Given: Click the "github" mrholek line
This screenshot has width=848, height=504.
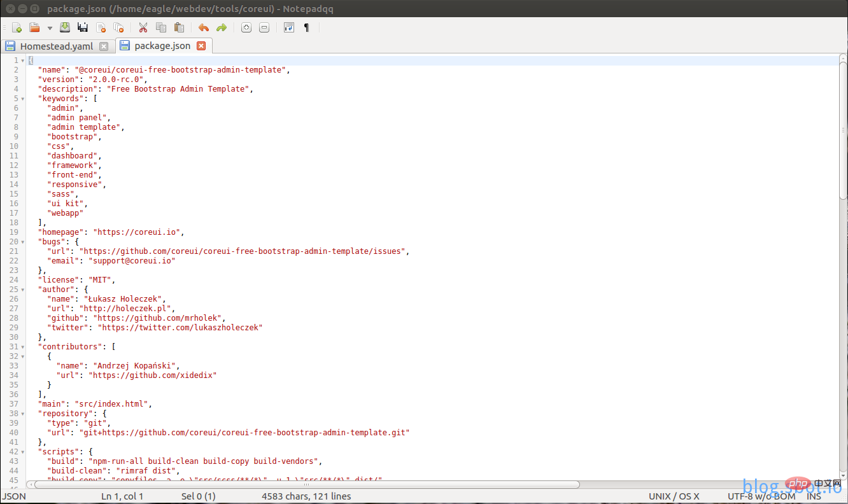Looking at the screenshot, I should (137, 318).
